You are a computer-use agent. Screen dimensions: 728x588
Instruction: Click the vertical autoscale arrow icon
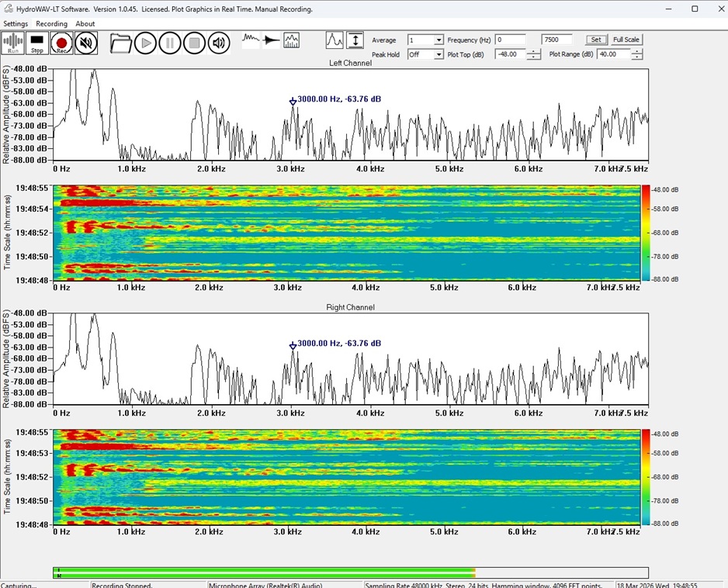click(x=355, y=40)
